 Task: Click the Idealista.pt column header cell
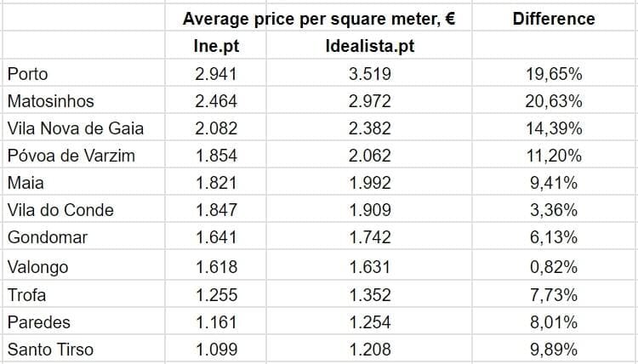pyautogui.click(x=370, y=46)
